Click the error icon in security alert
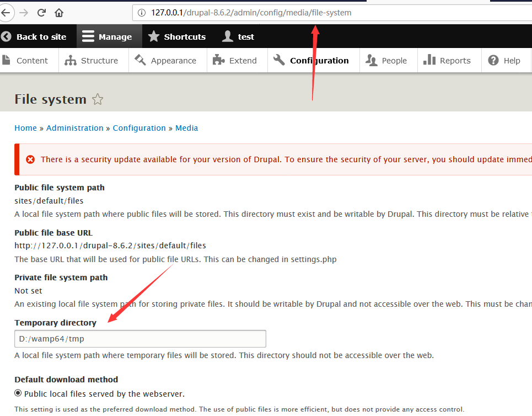Screen dimensions: 532x416 [30, 159]
